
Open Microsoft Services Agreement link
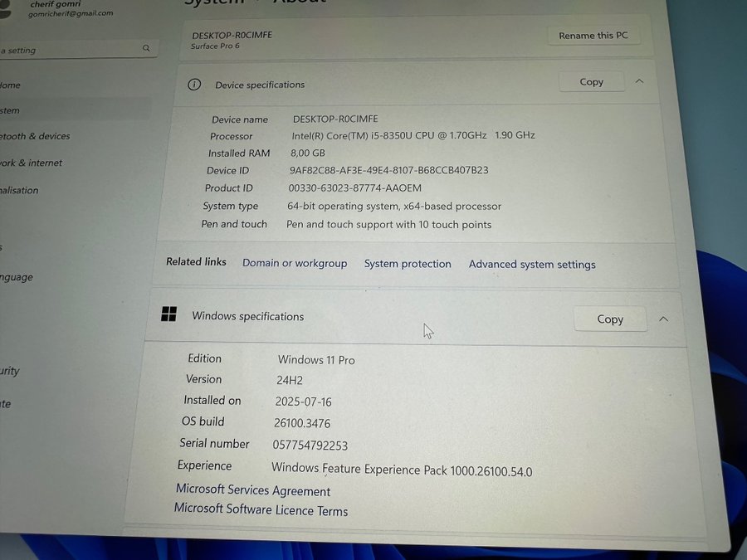[253, 490]
